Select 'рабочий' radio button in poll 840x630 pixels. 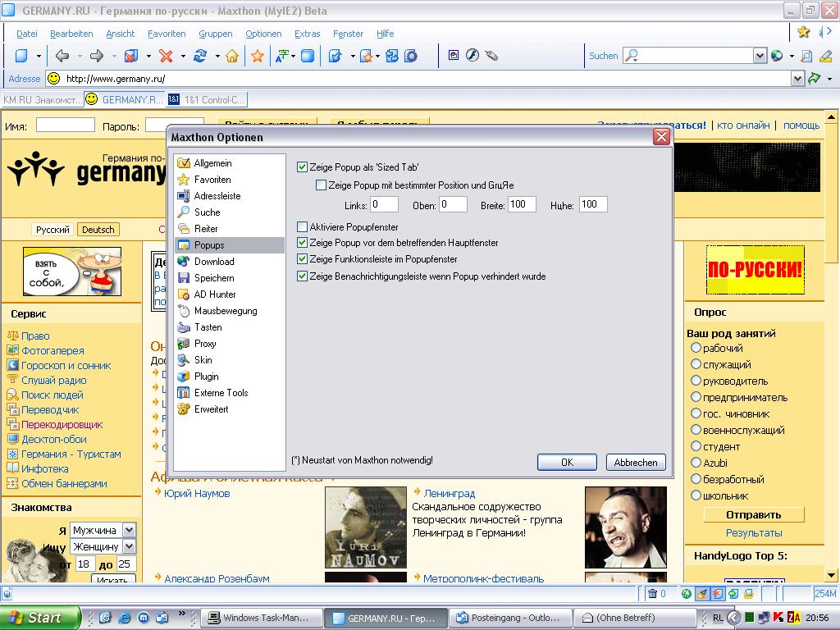[696, 348]
